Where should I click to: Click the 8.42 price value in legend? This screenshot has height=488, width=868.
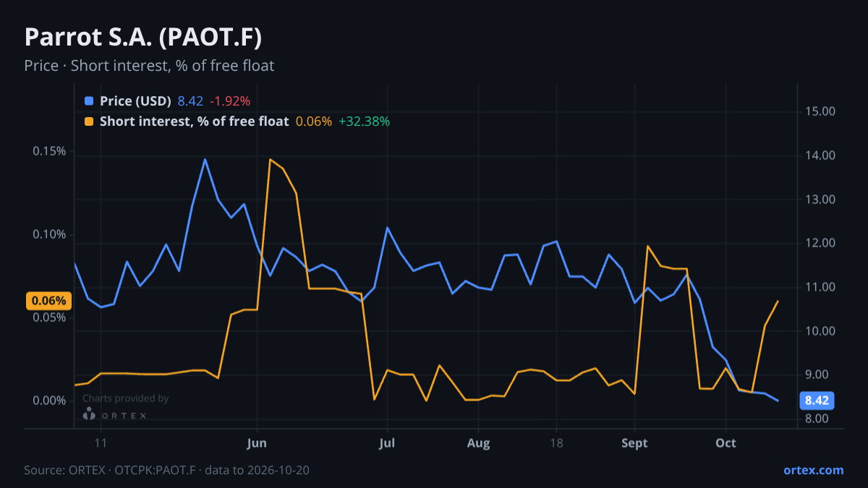point(190,101)
